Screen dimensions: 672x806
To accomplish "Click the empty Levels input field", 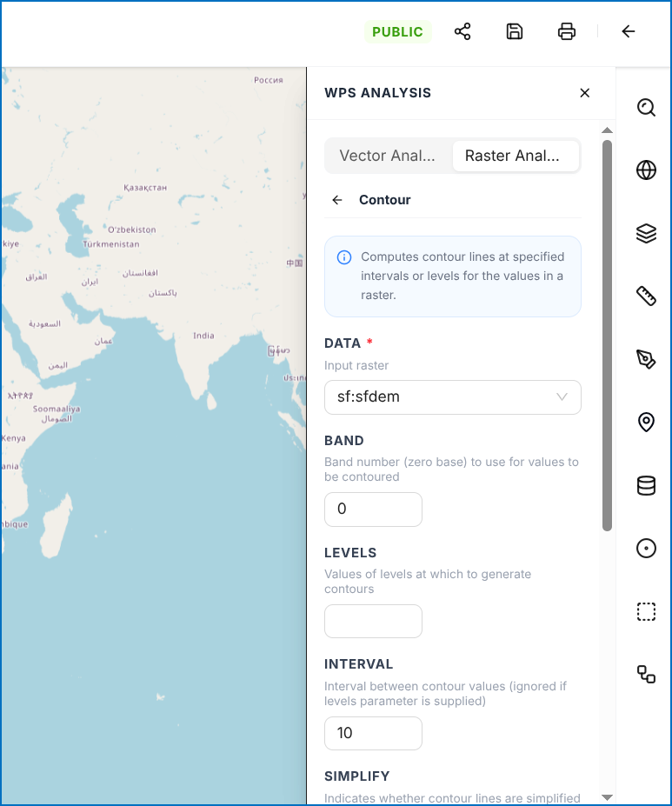I will (x=373, y=622).
